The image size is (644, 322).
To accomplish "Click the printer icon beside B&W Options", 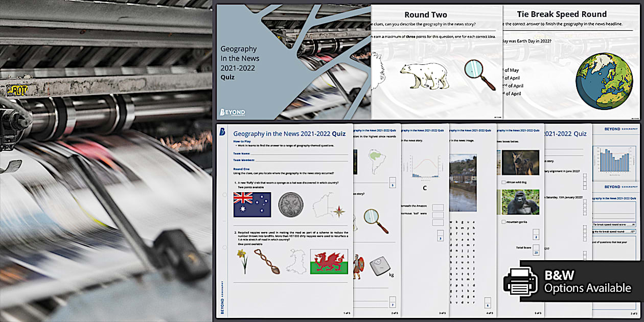I will coord(520,282).
